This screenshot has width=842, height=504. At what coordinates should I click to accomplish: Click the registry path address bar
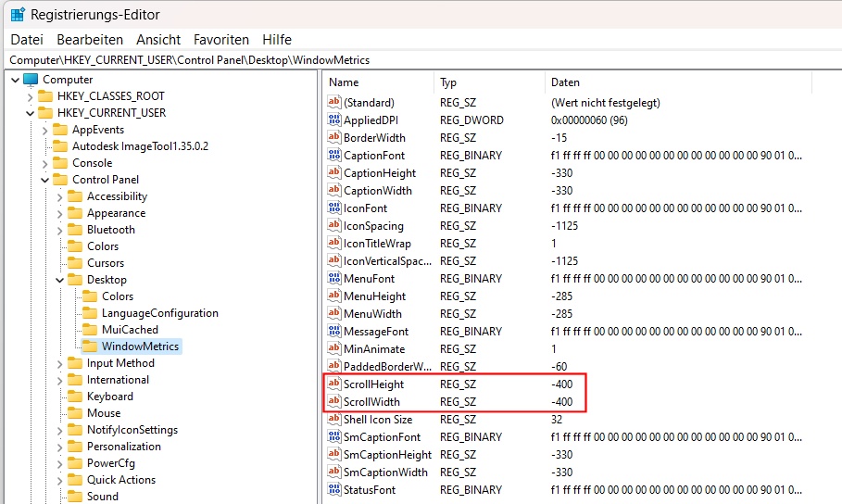click(421, 60)
